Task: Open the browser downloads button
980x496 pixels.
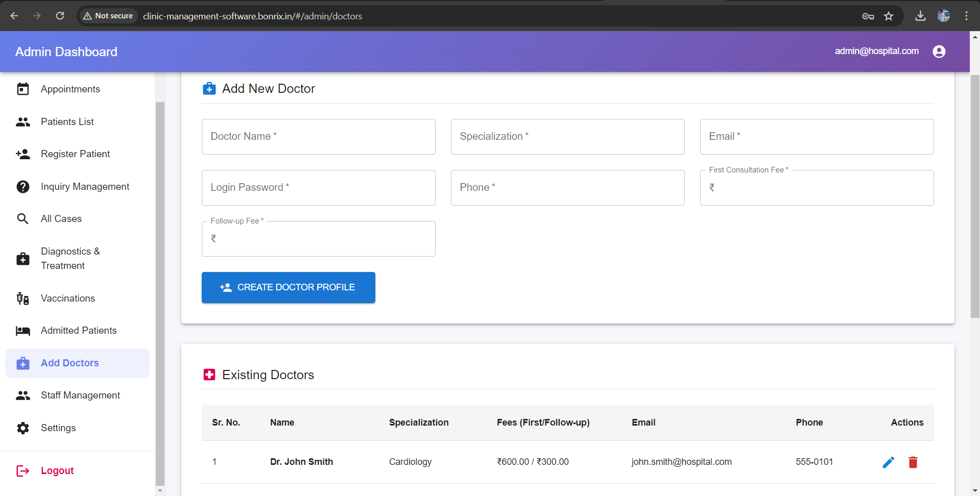Action: 920,16
